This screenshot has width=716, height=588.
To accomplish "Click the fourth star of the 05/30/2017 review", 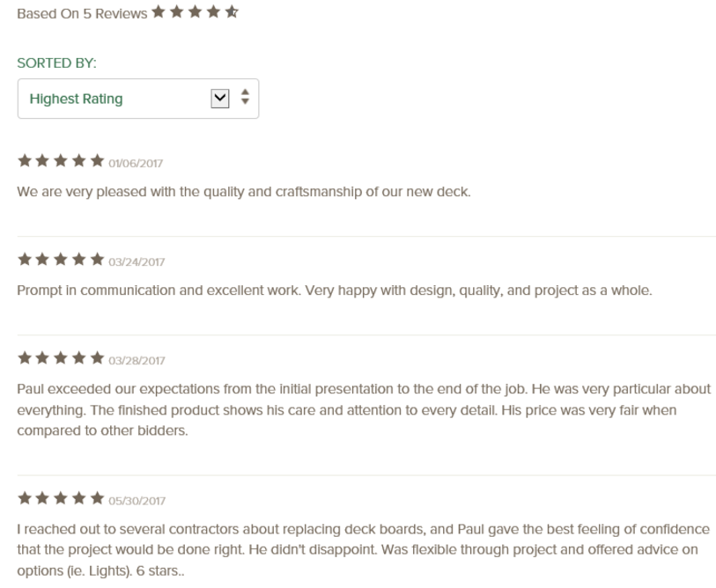I will [x=79, y=498].
